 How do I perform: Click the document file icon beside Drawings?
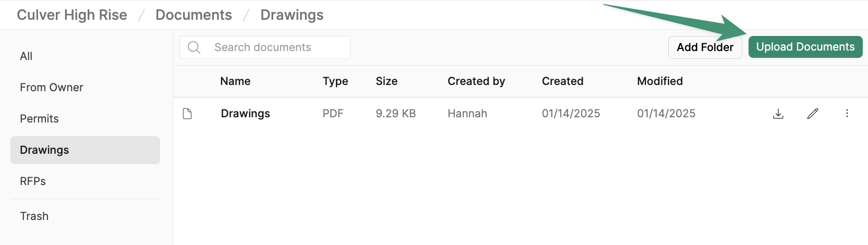pos(187,114)
